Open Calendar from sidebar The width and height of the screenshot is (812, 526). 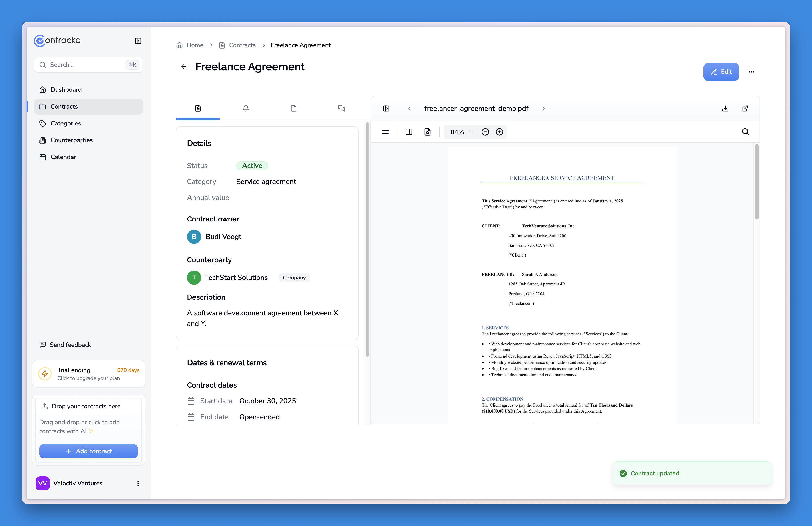point(63,157)
